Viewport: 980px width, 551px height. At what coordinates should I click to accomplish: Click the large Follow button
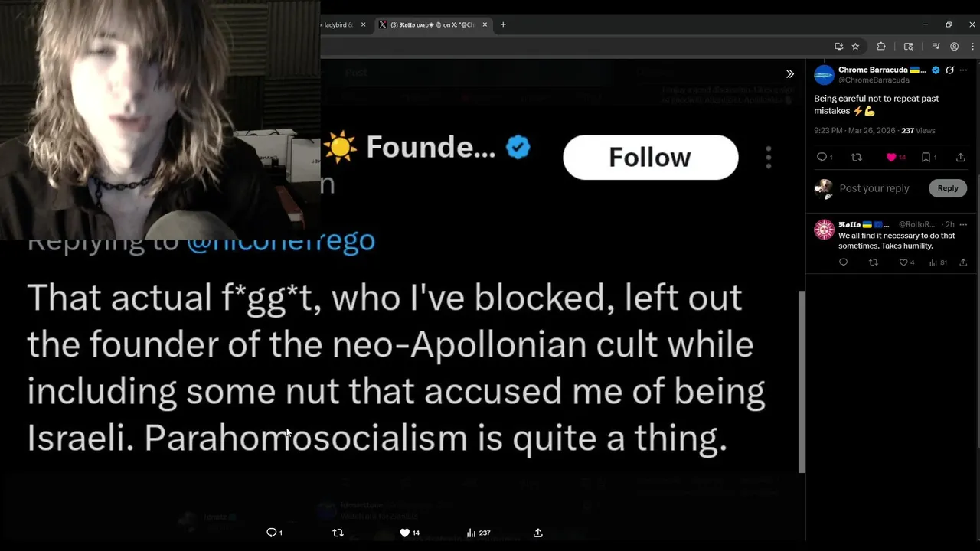point(650,158)
